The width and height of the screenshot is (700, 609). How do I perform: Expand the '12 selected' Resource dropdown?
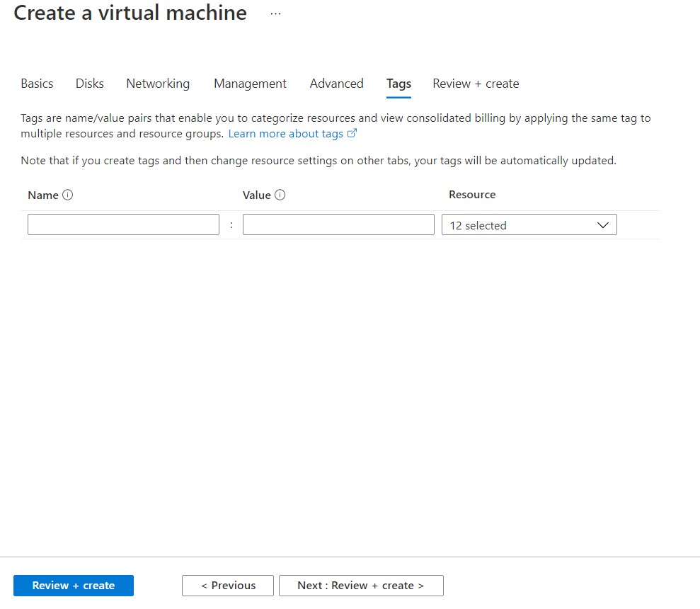pos(528,225)
